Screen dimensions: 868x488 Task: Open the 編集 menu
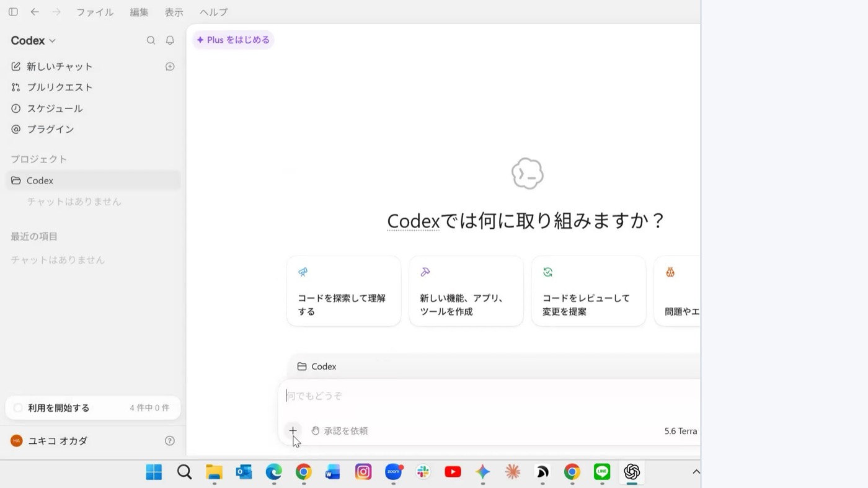(x=139, y=12)
